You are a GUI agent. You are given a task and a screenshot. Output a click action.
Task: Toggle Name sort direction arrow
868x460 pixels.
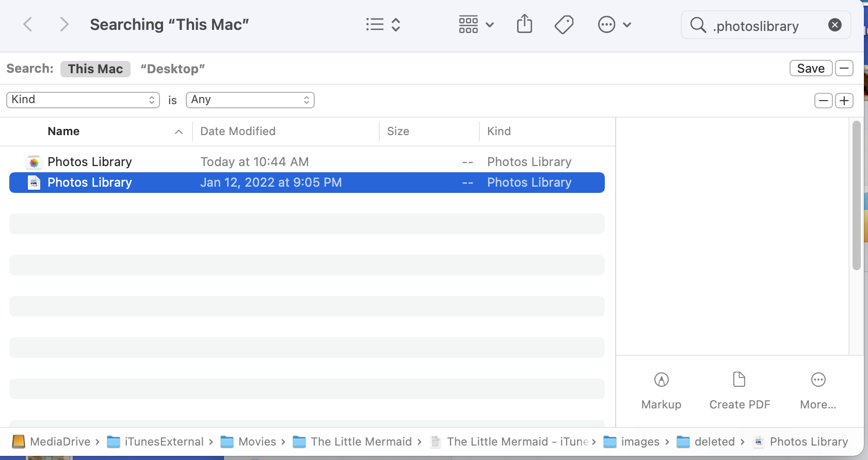179,132
